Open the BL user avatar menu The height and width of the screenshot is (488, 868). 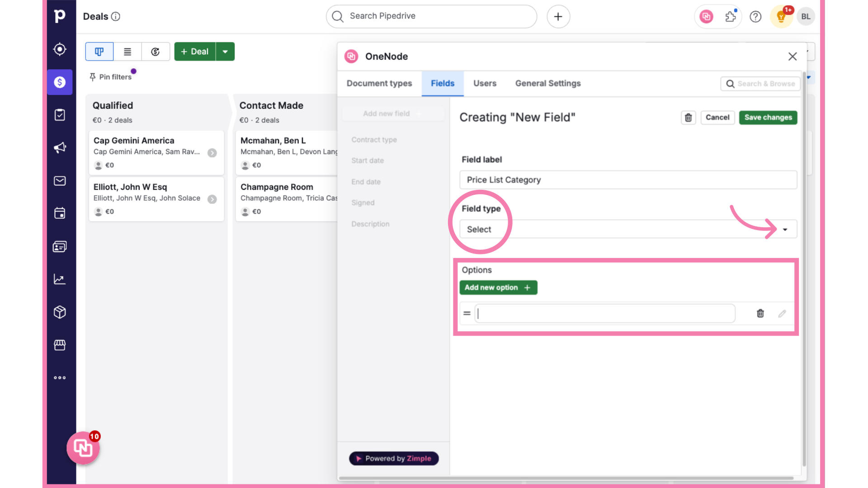click(x=806, y=17)
